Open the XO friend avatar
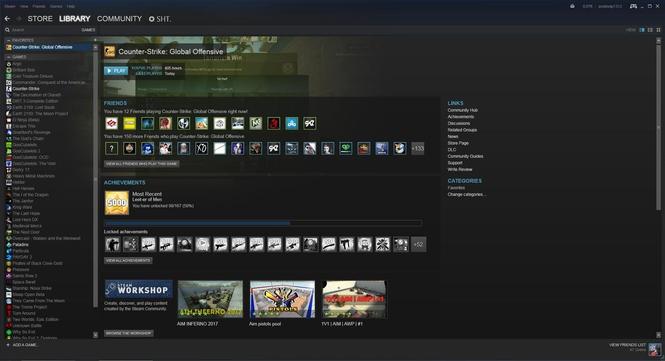Viewport: 665px width, 361px height. (x=201, y=148)
